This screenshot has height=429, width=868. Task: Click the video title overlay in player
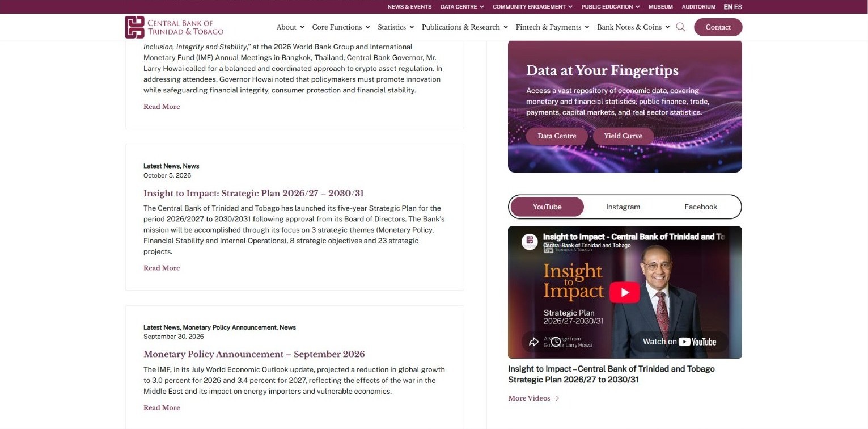point(634,237)
